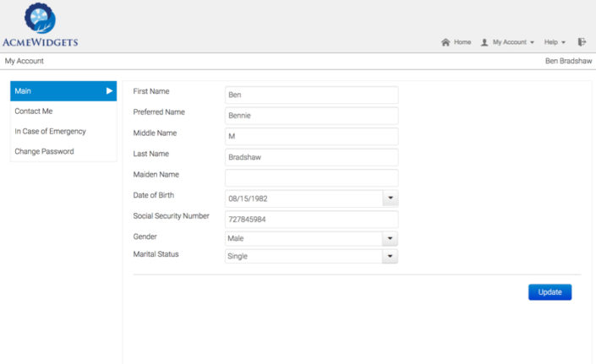Click the white arrow on Main tab
Screen dimensions: 596x364
(109, 91)
